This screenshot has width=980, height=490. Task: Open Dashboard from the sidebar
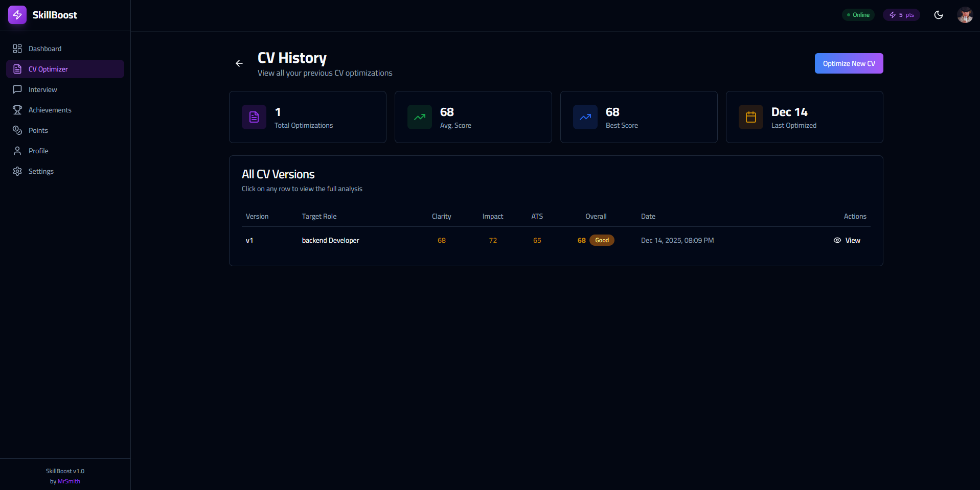coord(45,49)
